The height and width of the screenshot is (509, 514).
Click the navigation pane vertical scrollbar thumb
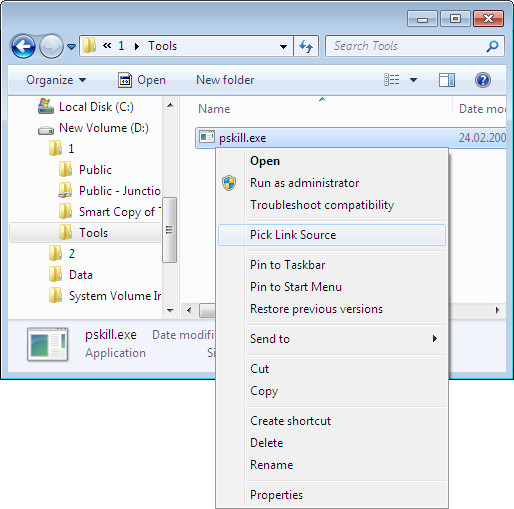[x=170, y=230]
